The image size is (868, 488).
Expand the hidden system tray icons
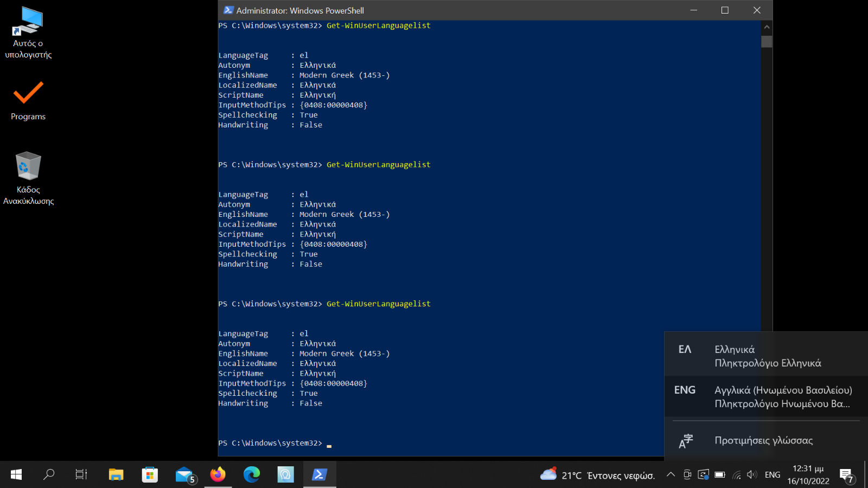[x=671, y=475]
